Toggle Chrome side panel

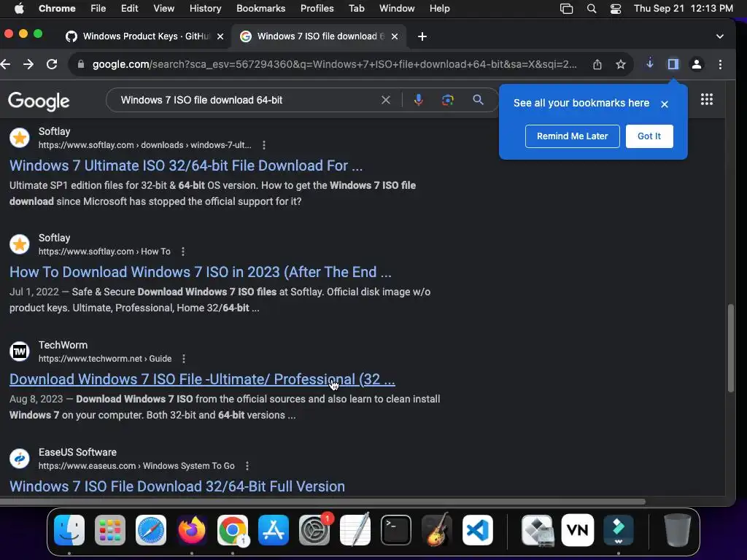pyautogui.click(x=673, y=64)
